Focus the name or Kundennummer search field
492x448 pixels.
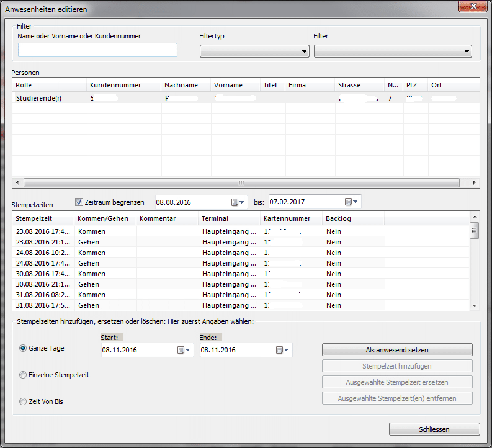click(97, 50)
